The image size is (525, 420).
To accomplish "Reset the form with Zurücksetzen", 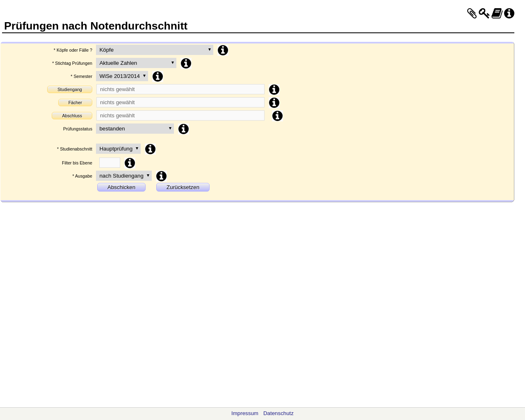I will pyautogui.click(x=183, y=187).
